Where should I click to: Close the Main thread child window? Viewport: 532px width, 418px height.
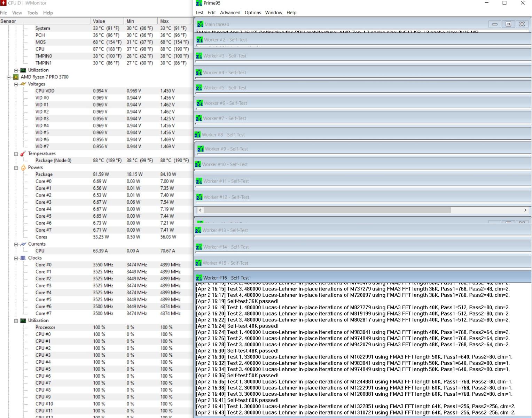point(522,24)
